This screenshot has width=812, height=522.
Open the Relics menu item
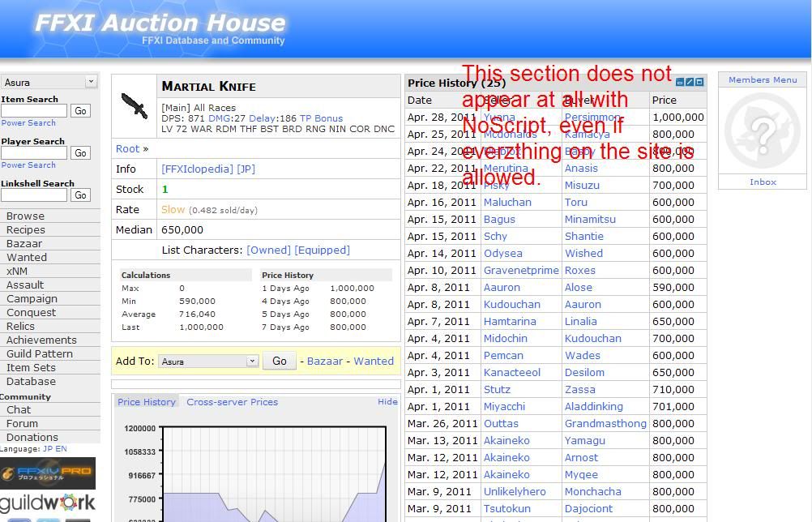(21, 326)
